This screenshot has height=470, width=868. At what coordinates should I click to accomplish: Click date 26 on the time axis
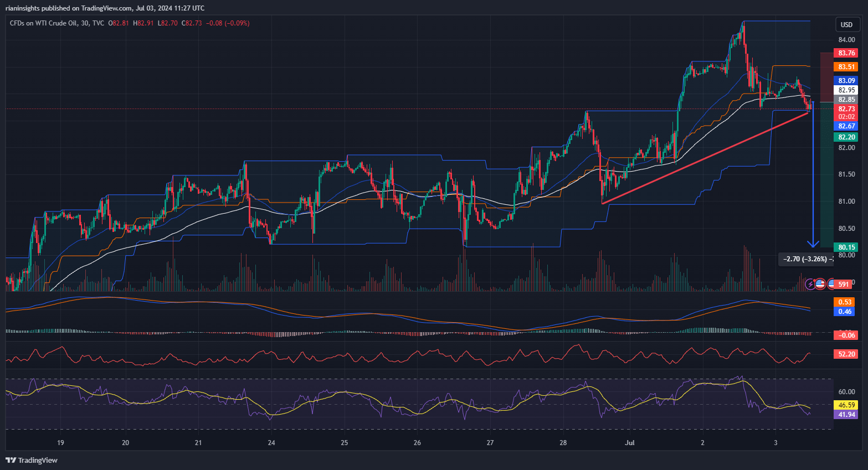click(x=417, y=443)
